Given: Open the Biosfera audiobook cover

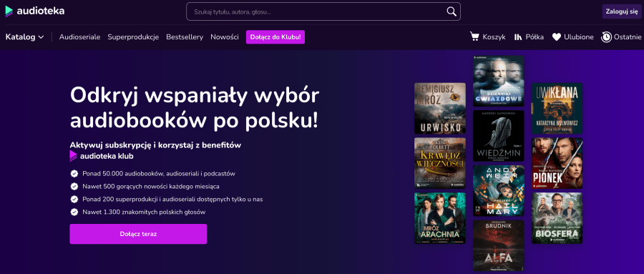Looking at the screenshot, I should 557,218.
